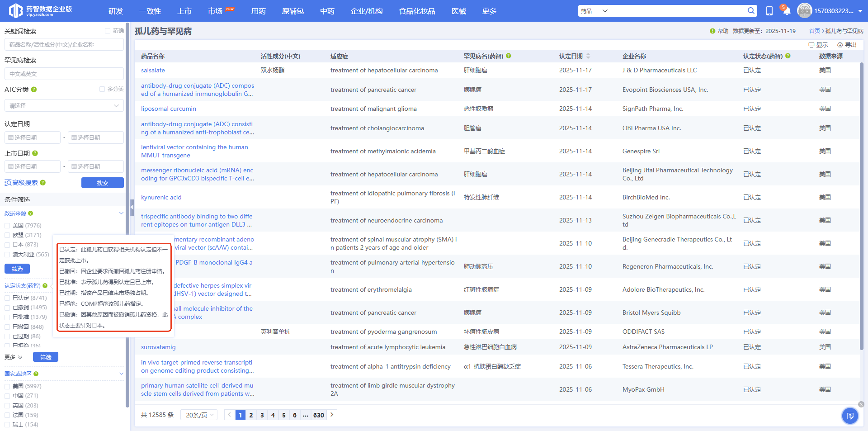The width and height of the screenshot is (868, 431).
Task: Click help icon beside 上市日期
Action: (x=35, y=153)
